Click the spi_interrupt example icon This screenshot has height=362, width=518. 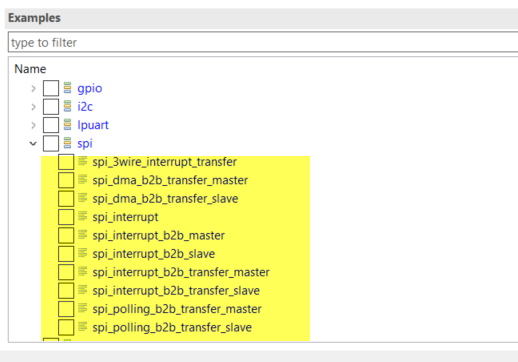pyautogui.click(x=83, y=216)
